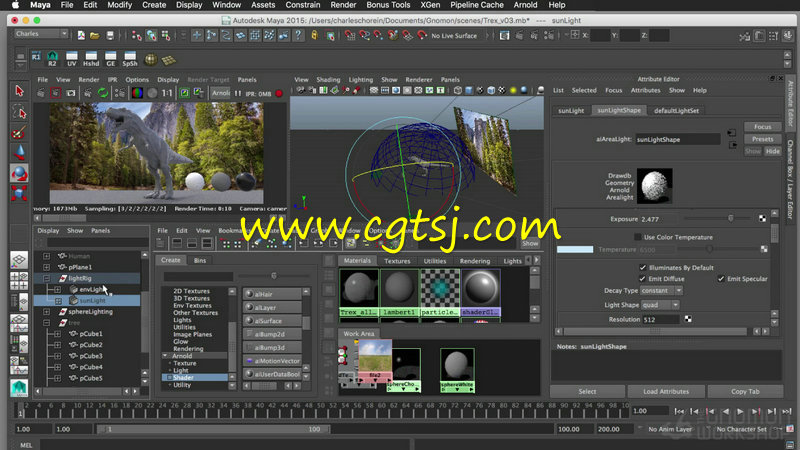Collapse the tree group in Outliner

pyautogui.click(x=46, y=322)
